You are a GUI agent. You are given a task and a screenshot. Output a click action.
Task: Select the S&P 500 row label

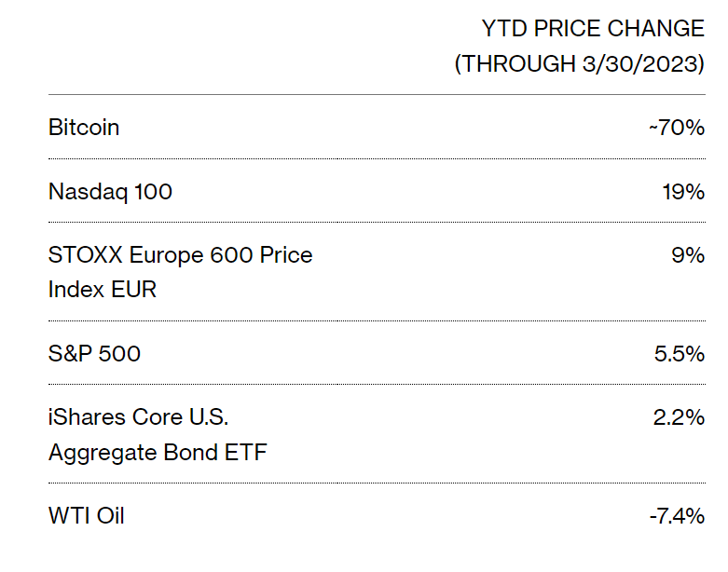[x=94, y=353]
